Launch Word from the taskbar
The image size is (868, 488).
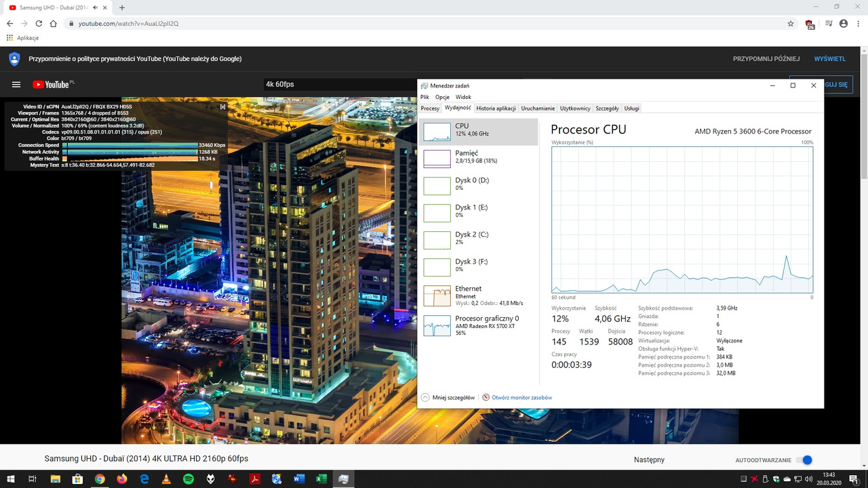pyautogui.click(x=299, y=479)
